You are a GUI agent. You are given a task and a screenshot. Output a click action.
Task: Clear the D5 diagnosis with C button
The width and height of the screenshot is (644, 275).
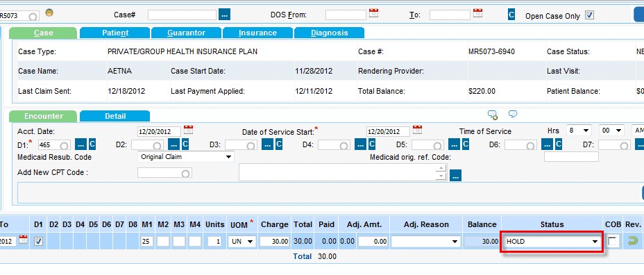(x=466, y=144)
